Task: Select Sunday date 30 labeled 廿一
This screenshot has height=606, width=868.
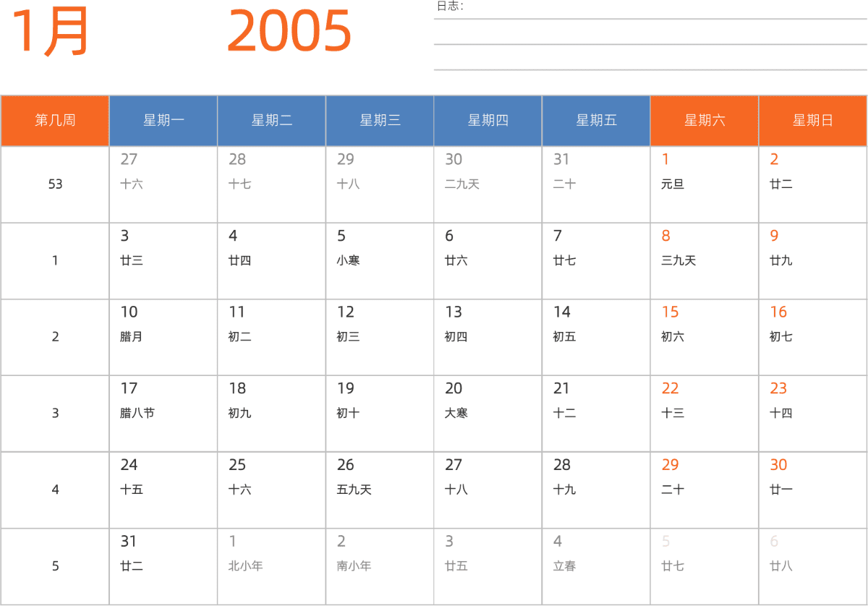Action: tap(813, 490)
